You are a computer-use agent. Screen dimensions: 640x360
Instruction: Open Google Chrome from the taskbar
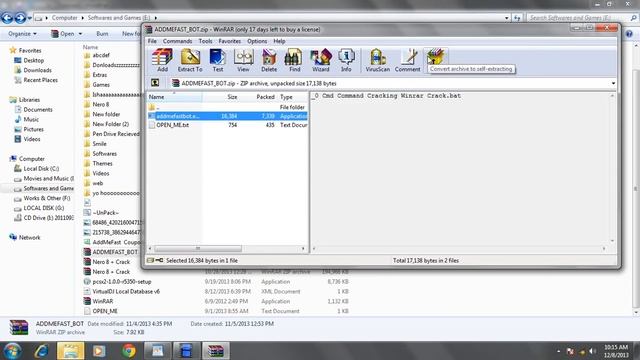pos(129,351)
